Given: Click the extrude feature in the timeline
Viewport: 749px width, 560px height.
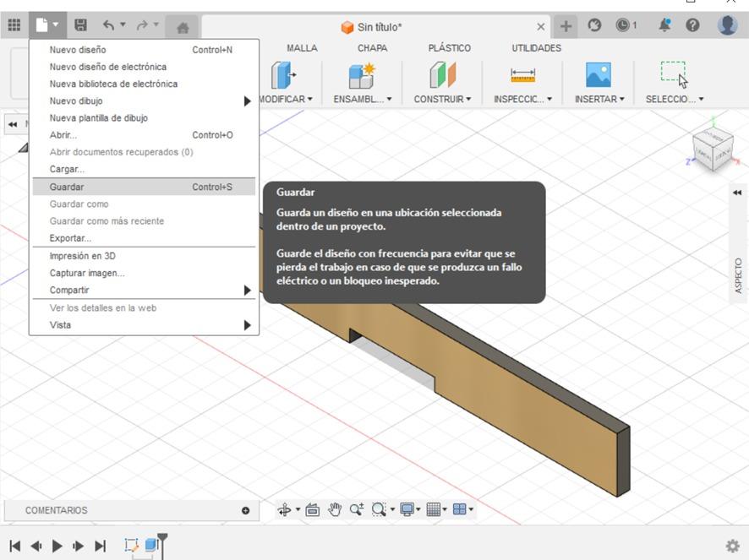Looking at the screenshot, I should [x=151, y=544].
